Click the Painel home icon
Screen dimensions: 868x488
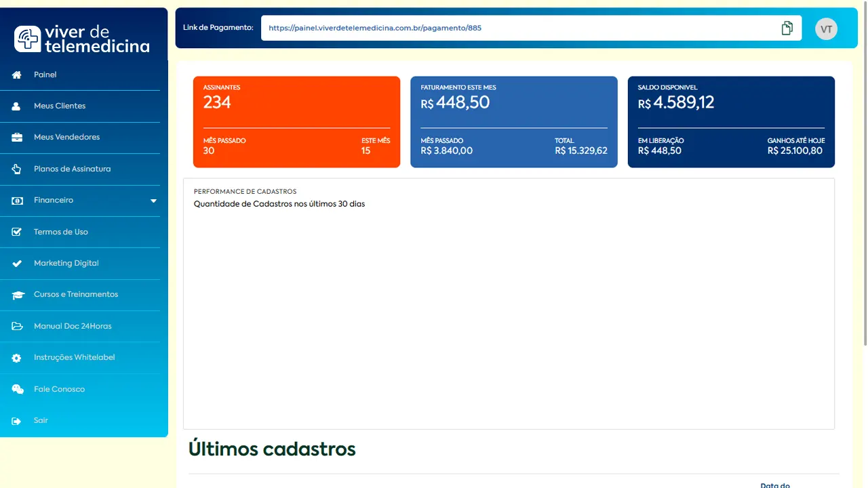tap(16, 75)
